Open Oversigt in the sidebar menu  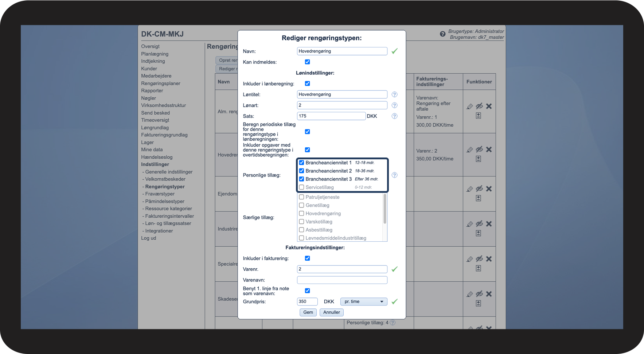coord(150,46)
